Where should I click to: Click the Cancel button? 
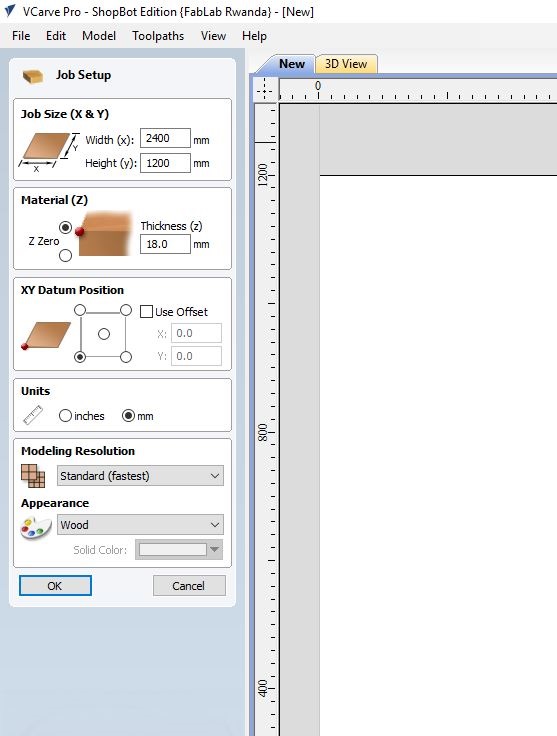click(189, 586)
